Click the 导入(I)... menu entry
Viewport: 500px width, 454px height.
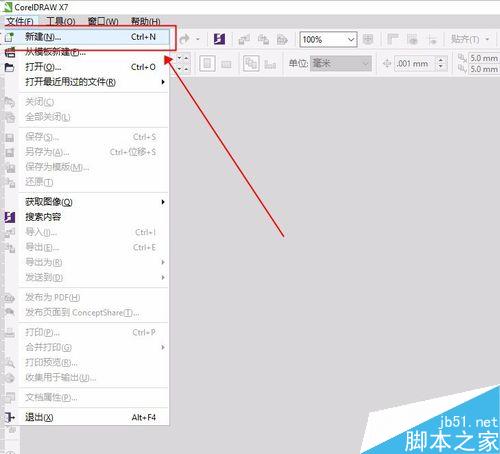tap(87, 232)
